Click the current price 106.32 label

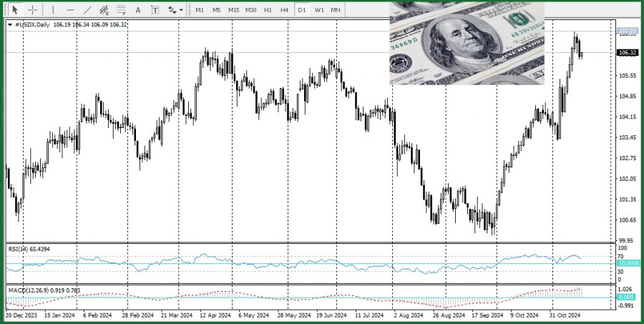(x=628, y=52)
